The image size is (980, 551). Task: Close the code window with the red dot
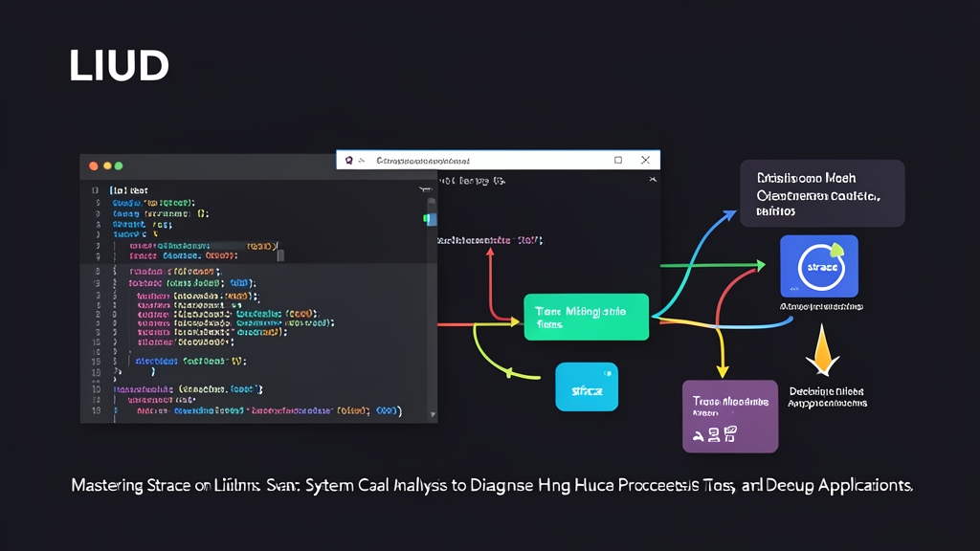pos(94,165)
